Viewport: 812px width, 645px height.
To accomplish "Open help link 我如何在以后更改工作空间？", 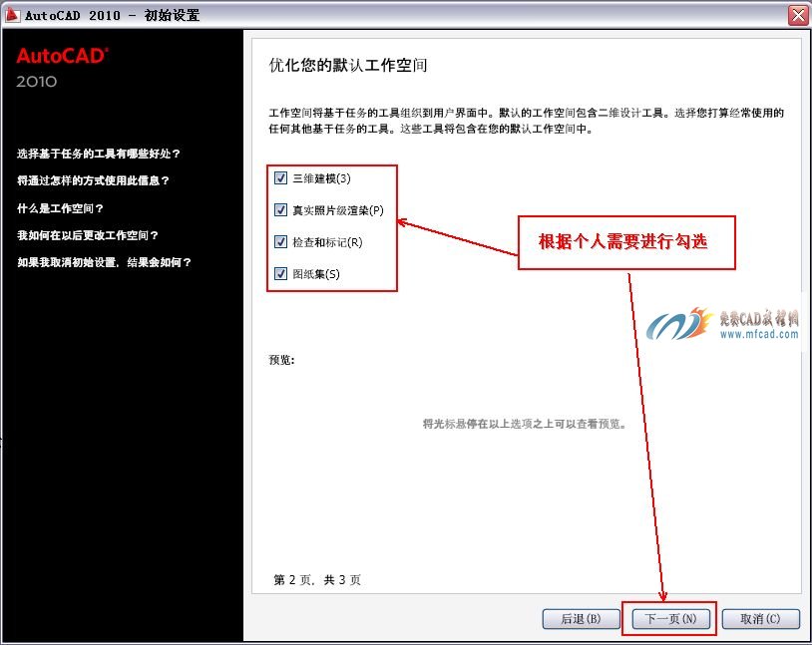I will click(x=88, y=235).
